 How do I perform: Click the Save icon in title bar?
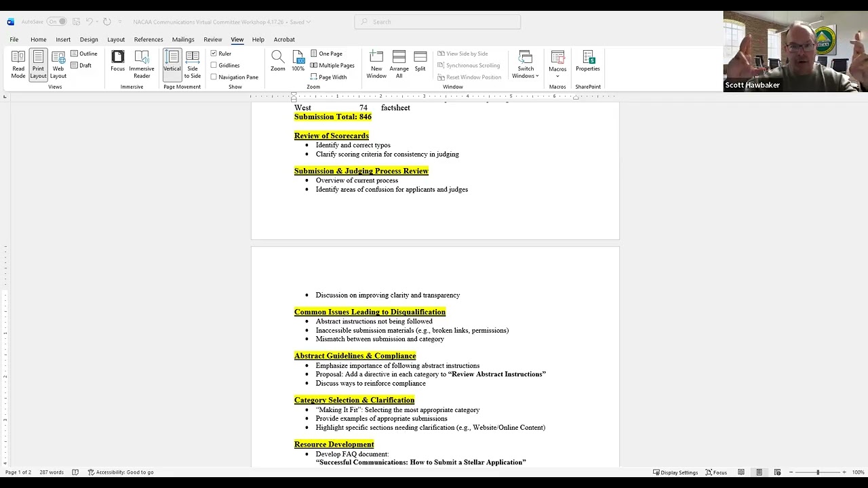(x=77, y=22)
